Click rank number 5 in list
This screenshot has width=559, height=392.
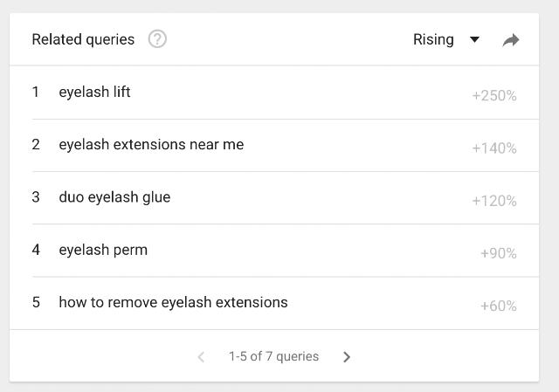pos(36,302)
